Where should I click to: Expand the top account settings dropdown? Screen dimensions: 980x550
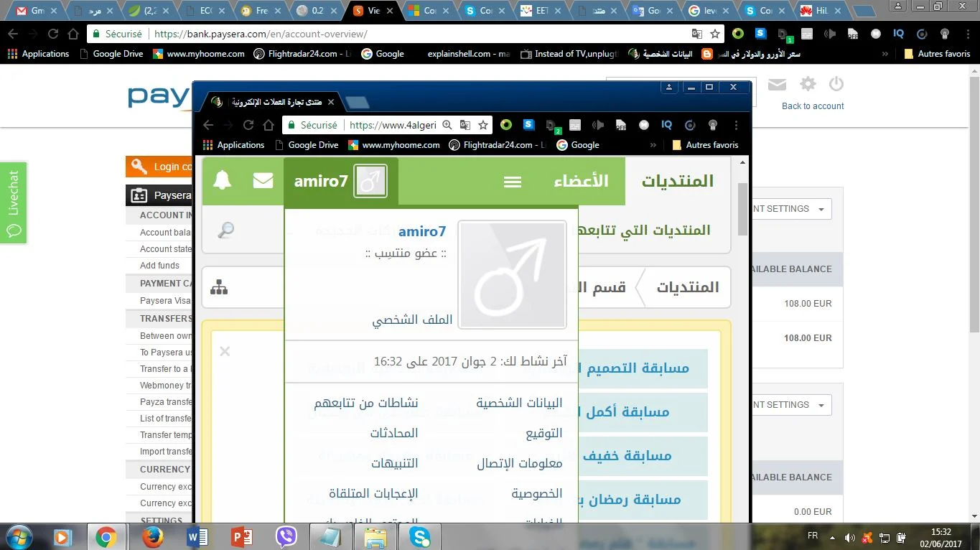(790, 209)
